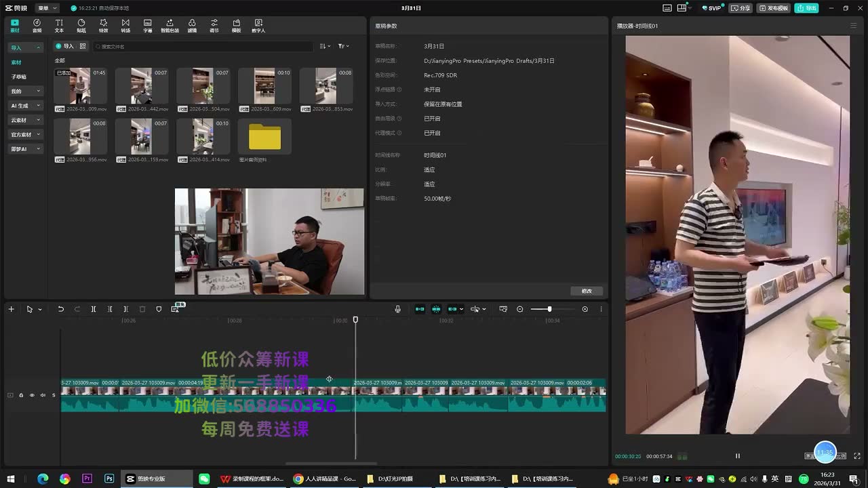Click the 修改 button in draft parameters

(x=587, y=291)
